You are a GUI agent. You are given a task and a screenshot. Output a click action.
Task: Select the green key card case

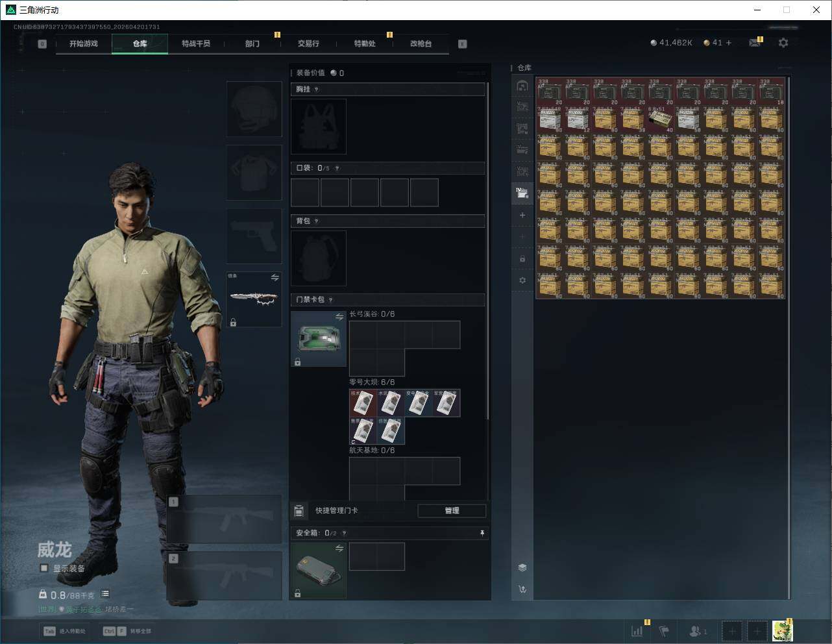click(319, 339)
